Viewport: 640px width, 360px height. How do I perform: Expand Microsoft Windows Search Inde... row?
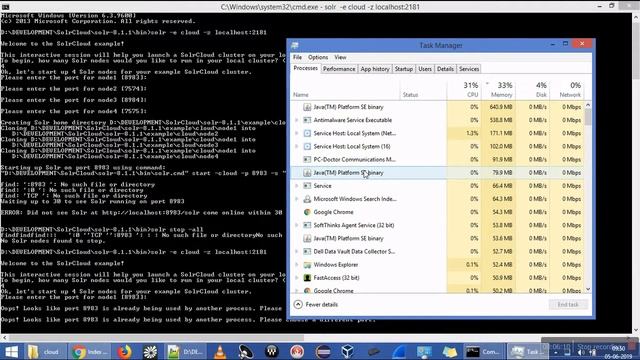(297, 199)
